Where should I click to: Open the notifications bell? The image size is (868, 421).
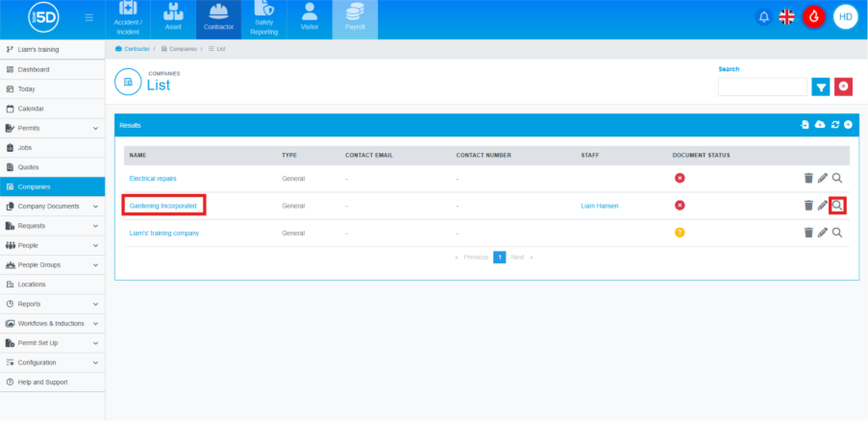click(x=764, y=16)
